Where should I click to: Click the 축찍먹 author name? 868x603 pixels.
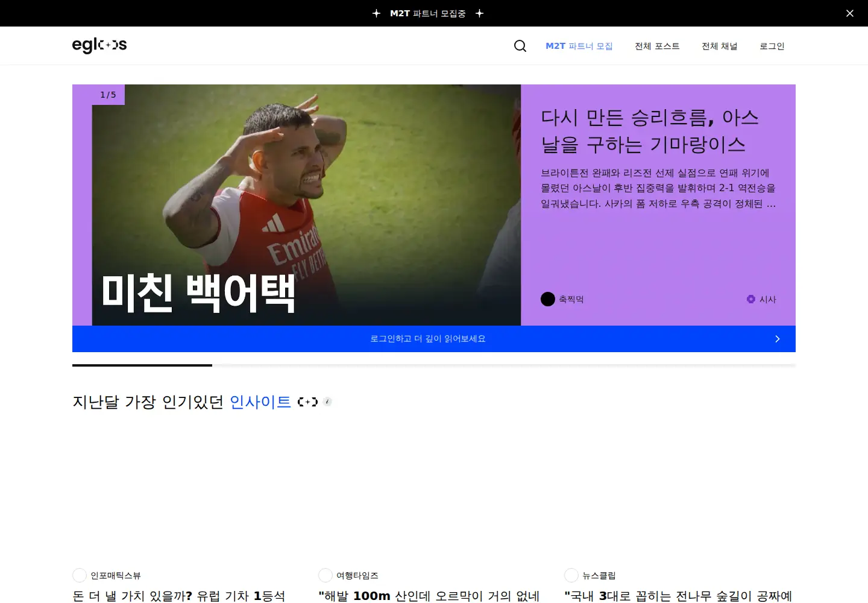tap(571, 299)
